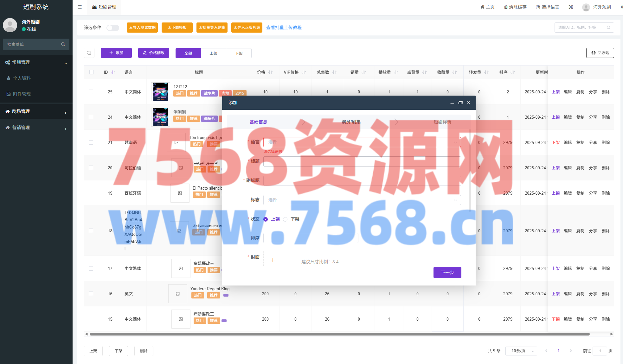Click the plus icon to upload cover
The image size is (623, 364).
pyautogui.click(x=273, y=260)
